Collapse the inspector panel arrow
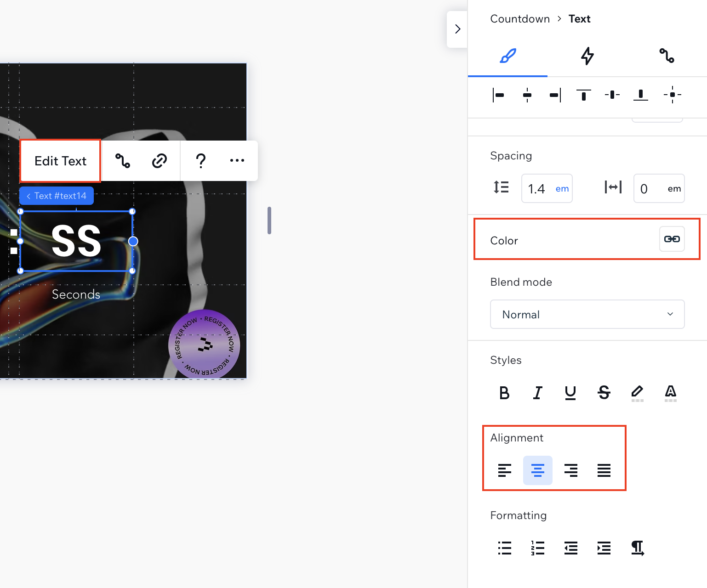 pos(457,29)
